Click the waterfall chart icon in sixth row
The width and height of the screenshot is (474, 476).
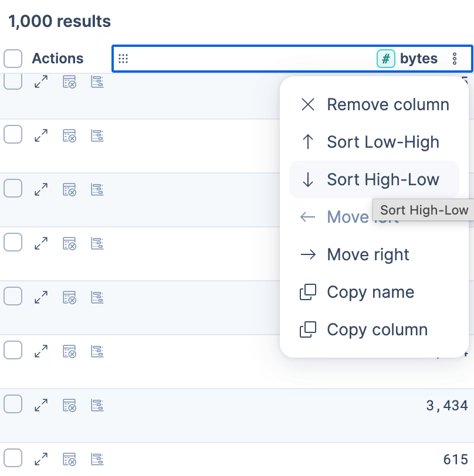coord(97,351)
